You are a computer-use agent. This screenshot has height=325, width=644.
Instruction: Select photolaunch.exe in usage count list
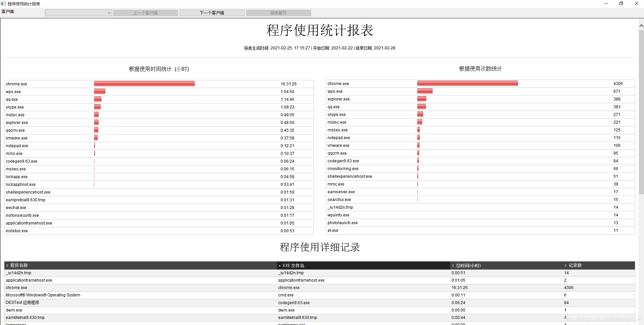coord(343,223)
